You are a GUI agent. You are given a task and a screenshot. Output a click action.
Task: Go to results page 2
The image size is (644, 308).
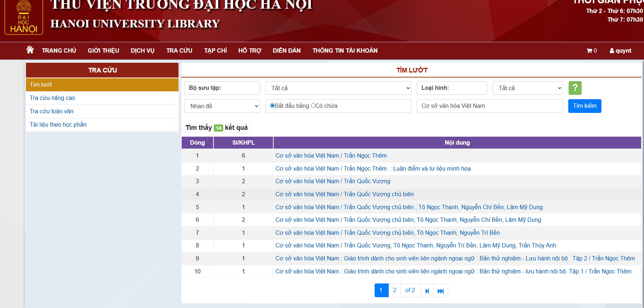(x=394, y=290)
